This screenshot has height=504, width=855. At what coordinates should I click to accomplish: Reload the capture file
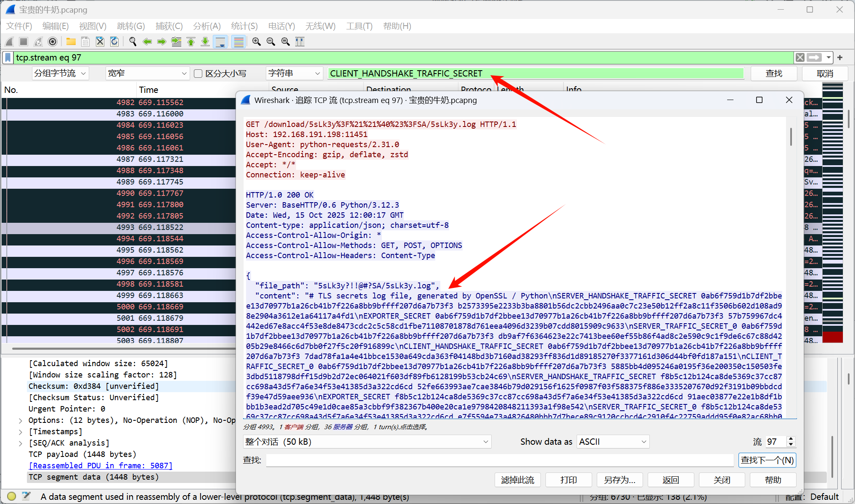pos(114,42)
